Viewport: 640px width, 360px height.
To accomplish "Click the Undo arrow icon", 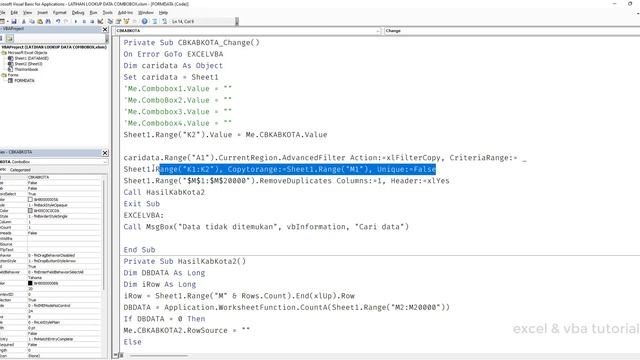I will tap(58, 21).
